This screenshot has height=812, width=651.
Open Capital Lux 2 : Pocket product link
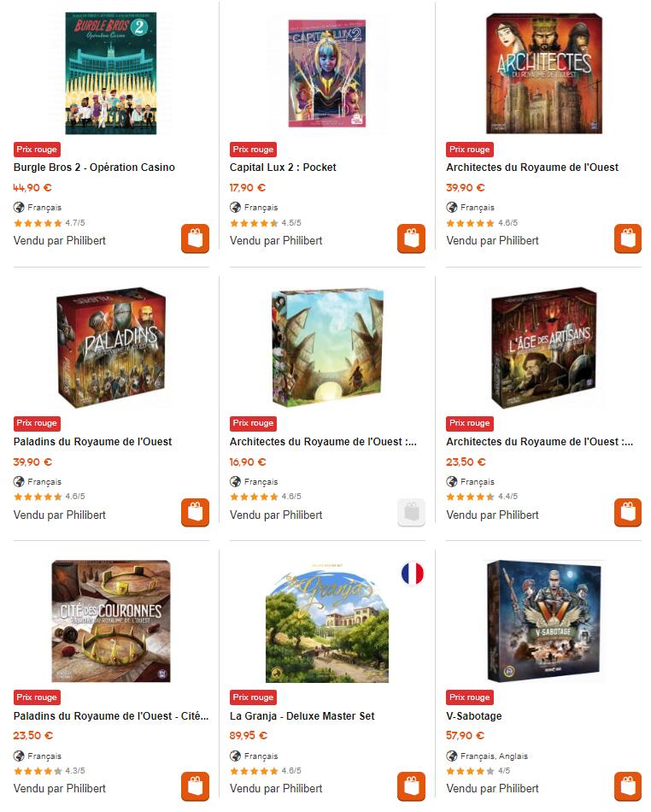[x=283, y=168]
